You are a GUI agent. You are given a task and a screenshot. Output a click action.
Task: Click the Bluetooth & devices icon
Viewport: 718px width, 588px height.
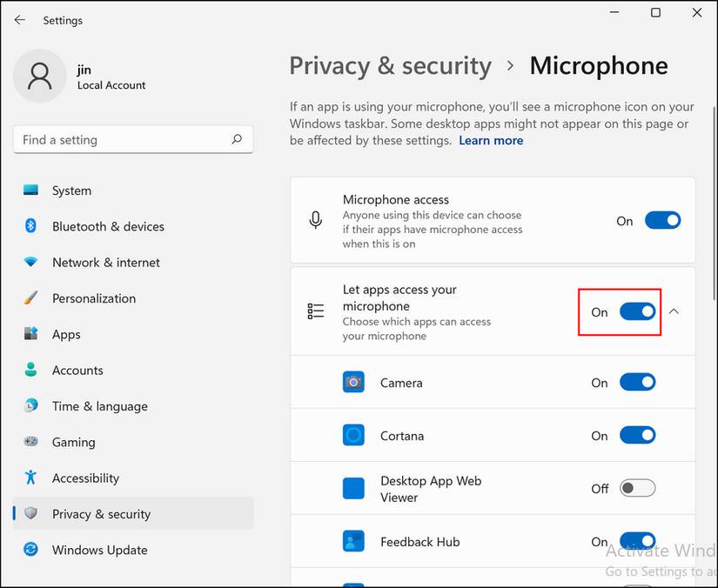click(x=31, y=226)
